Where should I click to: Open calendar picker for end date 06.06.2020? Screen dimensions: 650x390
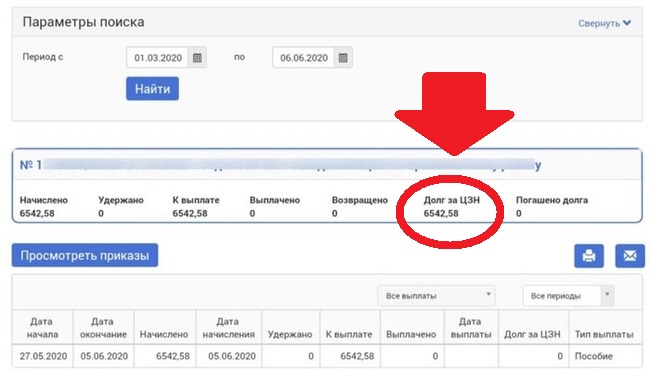[343, 58]
